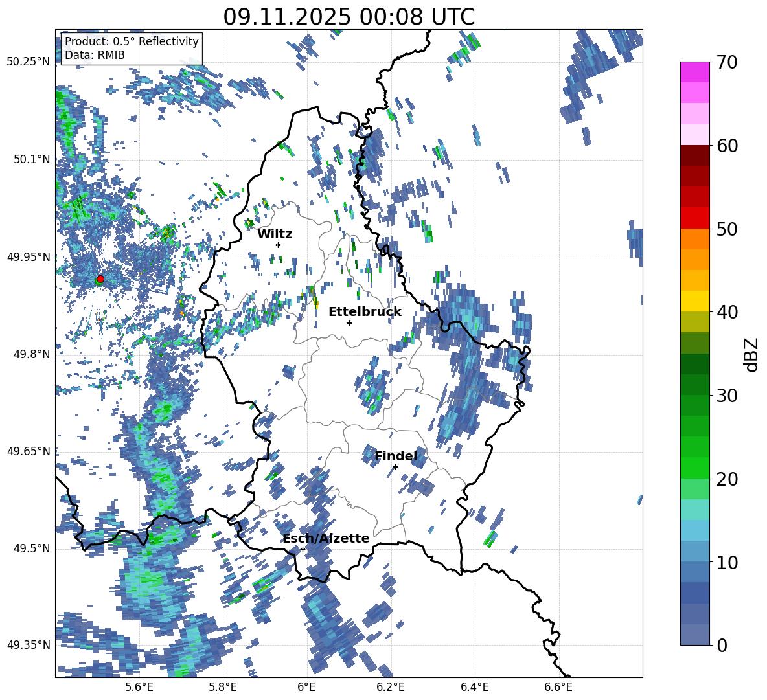Pick the bright green swatch just above the 20 tick

pyautogui.click(x=694, y=468)
